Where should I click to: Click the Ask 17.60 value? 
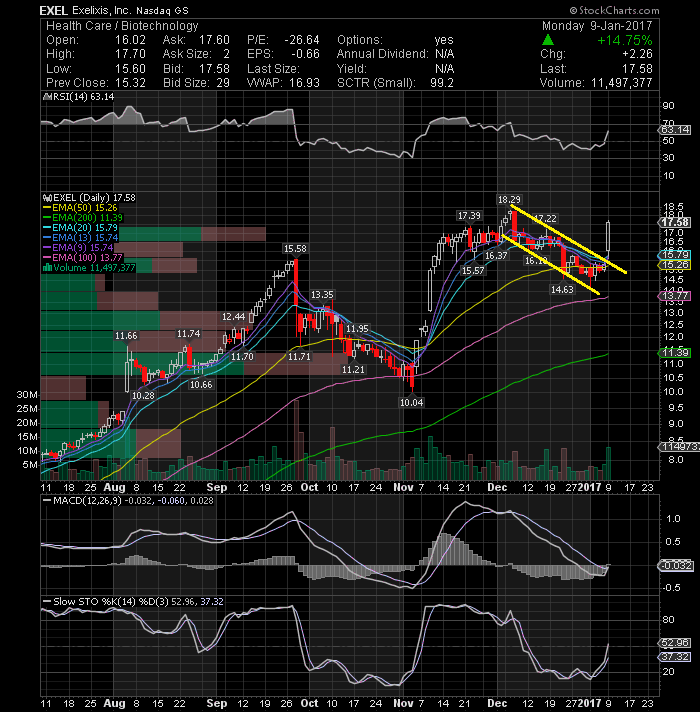214,40
